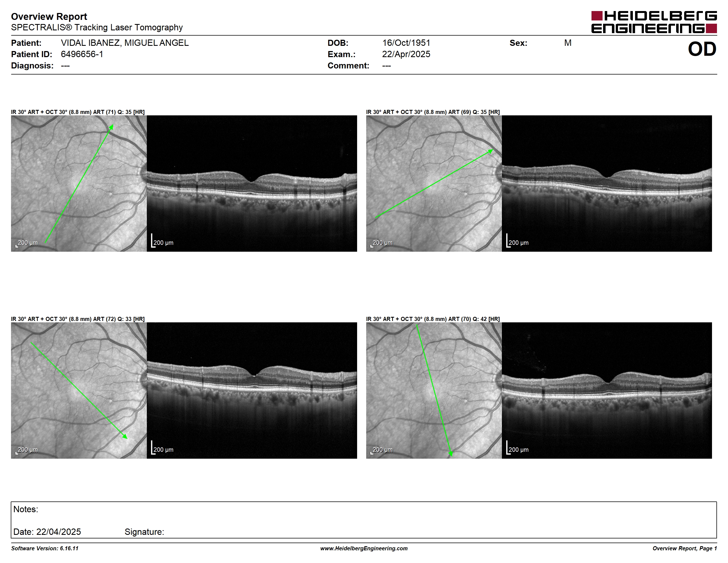Open the infrared fundus image labeled ART (69)
Viewport: 728px width, 563px height.
click(x=434, y=184)
